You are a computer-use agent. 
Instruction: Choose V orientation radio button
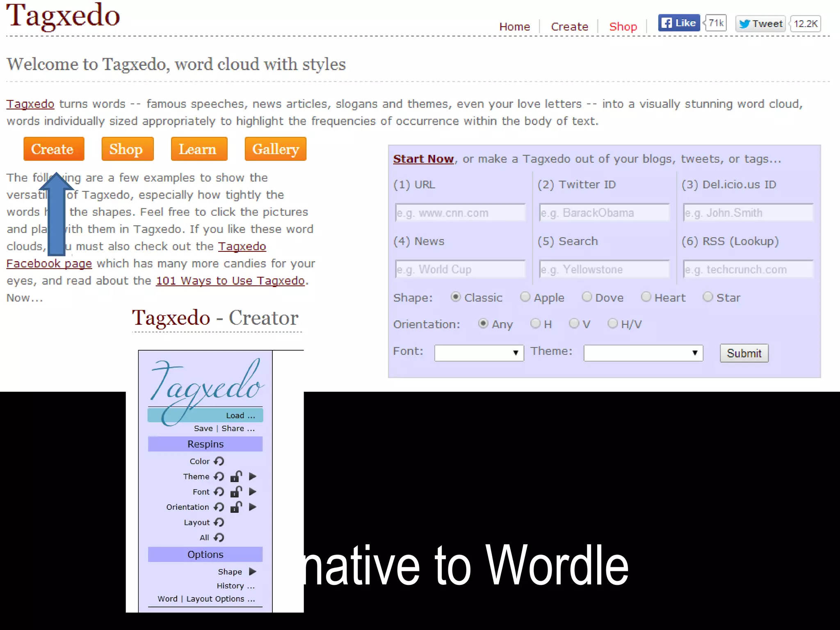coord(574,323)
